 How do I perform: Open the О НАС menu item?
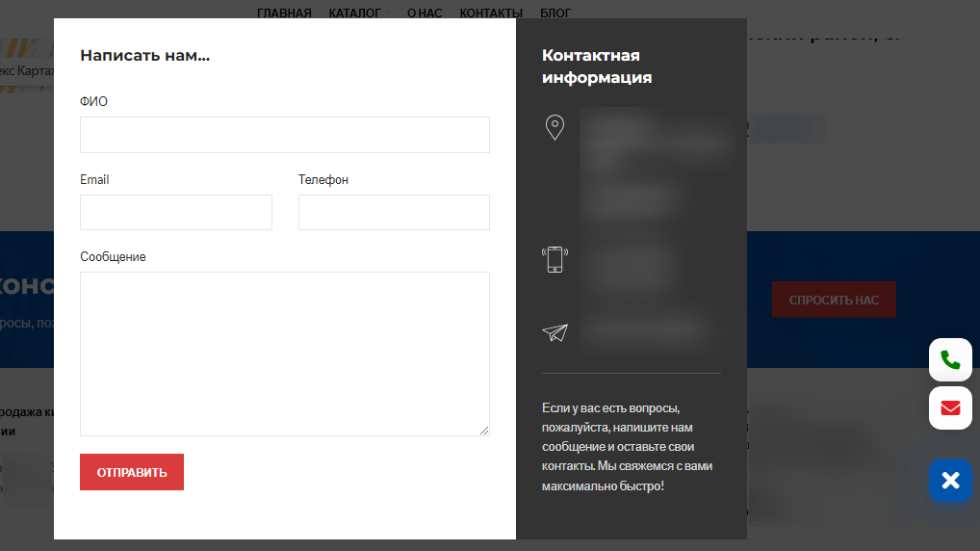click(425, 13)
